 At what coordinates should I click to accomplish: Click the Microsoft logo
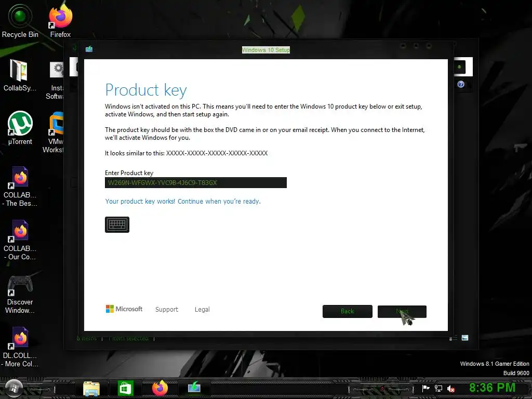pos(124,309)
